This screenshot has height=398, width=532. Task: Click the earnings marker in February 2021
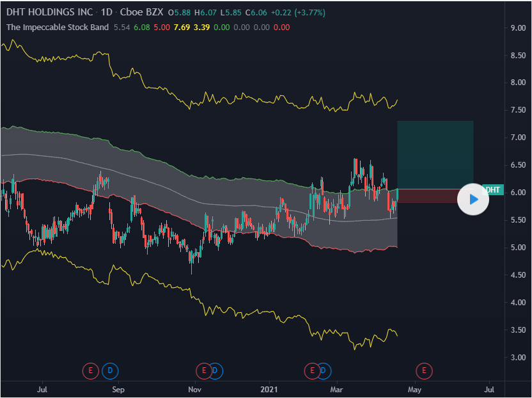313,370
